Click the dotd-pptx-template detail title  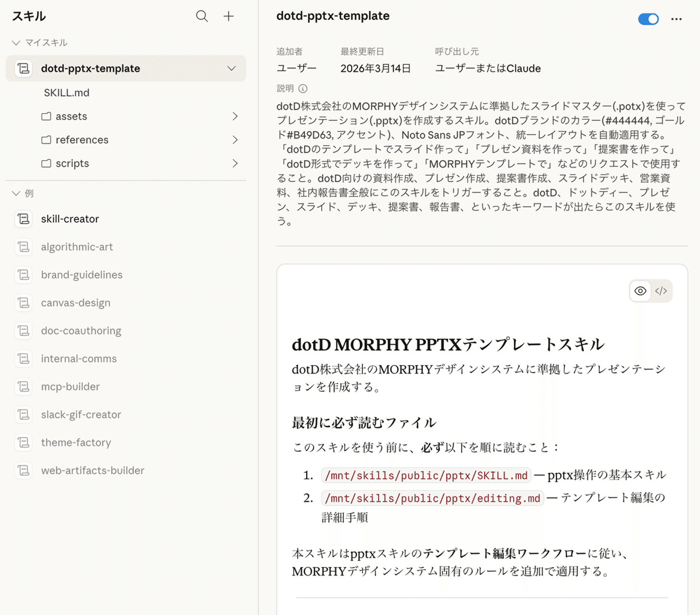coord(333,16)
